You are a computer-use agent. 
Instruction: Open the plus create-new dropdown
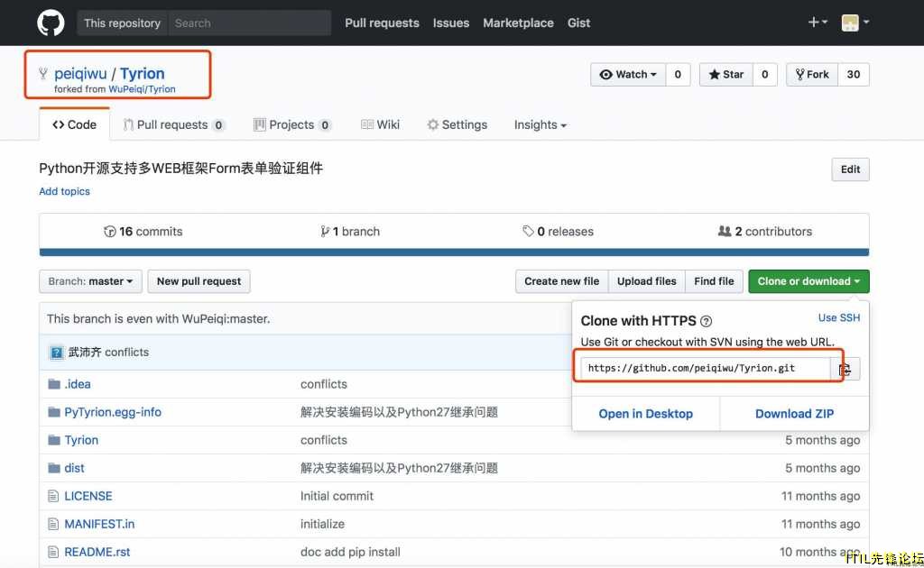coord(818,23)
